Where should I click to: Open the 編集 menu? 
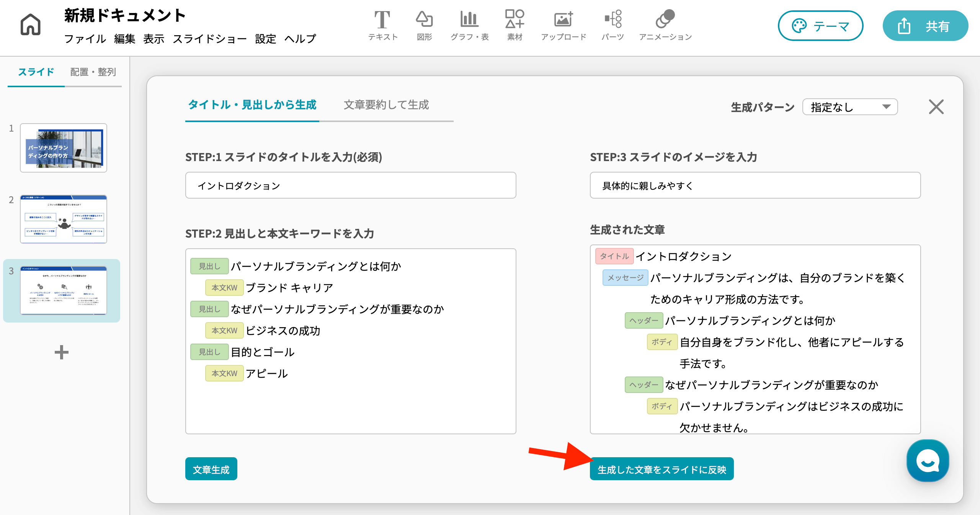pos(124,39)
